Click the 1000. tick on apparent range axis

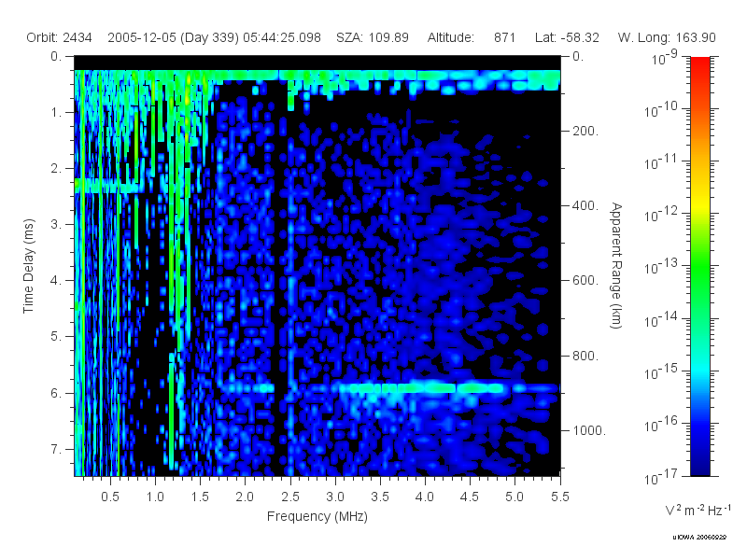point(589,430)
